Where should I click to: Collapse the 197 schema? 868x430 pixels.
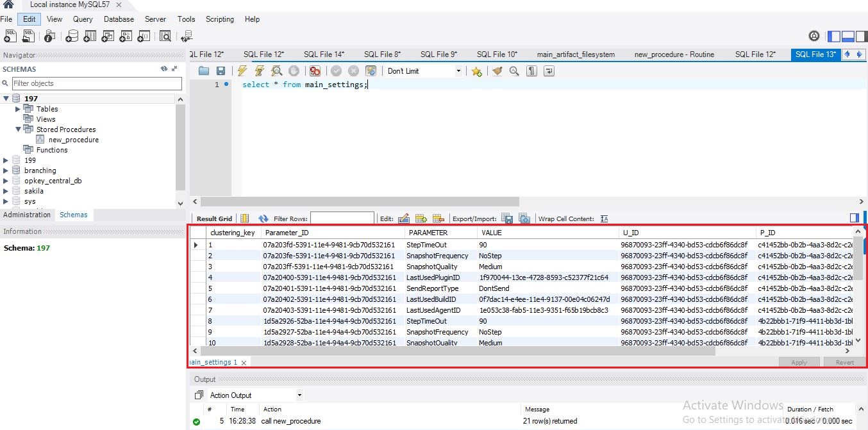[6, 99]
